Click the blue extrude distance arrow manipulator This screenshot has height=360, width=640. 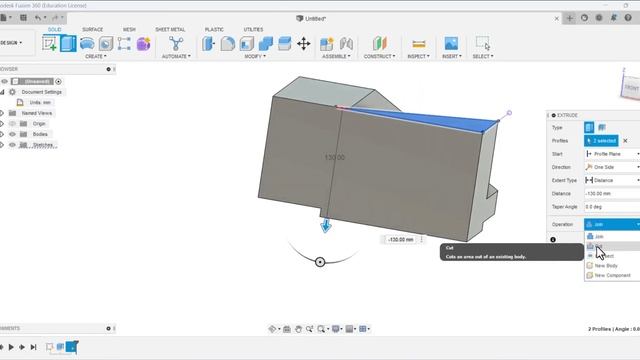coord(326,226)
